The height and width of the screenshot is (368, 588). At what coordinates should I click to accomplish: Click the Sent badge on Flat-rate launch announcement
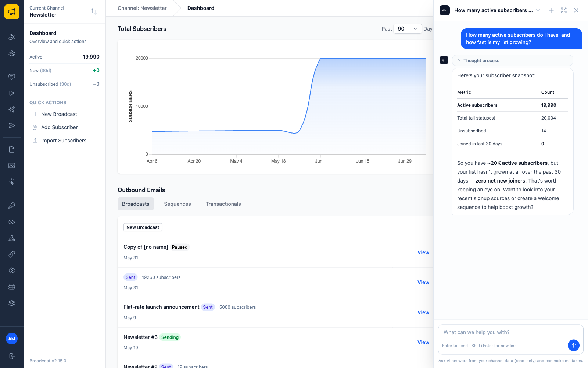pos(208,307)
